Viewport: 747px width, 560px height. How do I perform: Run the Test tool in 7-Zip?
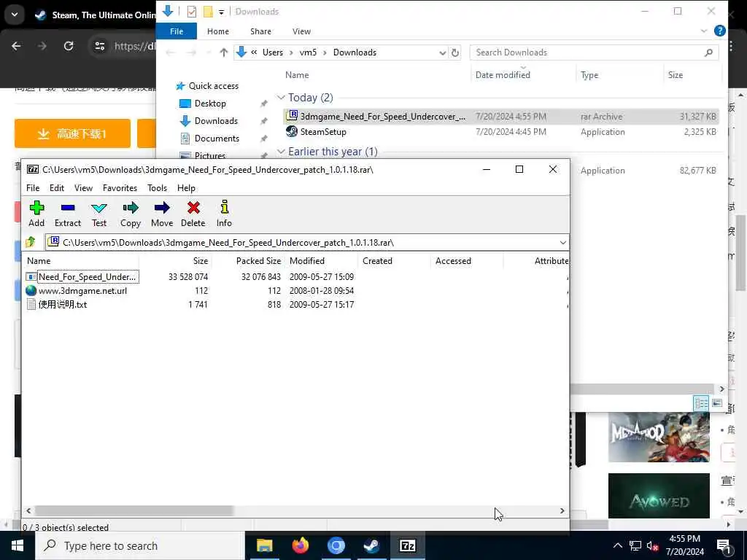(x=99, y=214)
